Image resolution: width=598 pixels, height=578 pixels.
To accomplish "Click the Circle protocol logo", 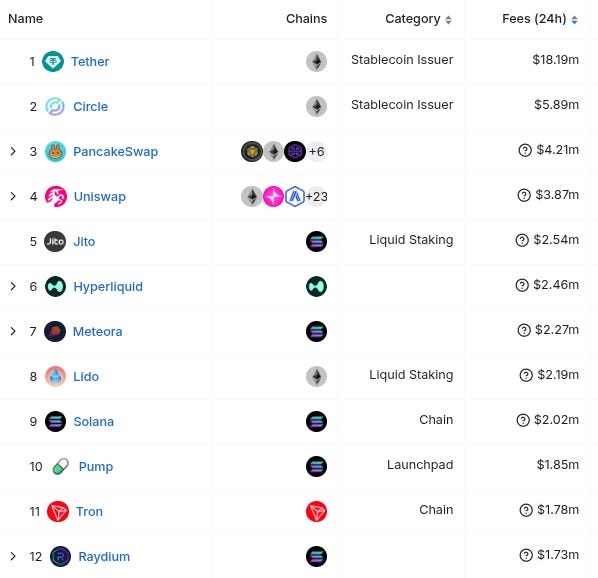I will [55, 106].
